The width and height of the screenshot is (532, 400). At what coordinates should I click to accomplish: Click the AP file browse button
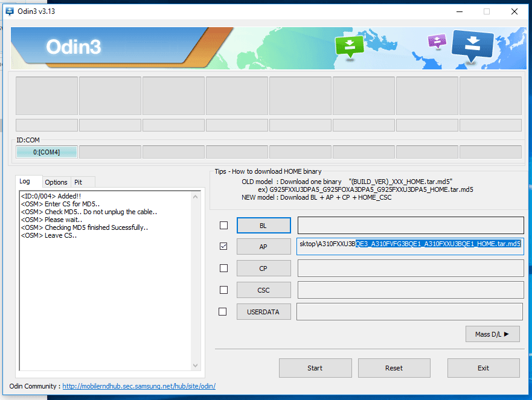(264, 246)
